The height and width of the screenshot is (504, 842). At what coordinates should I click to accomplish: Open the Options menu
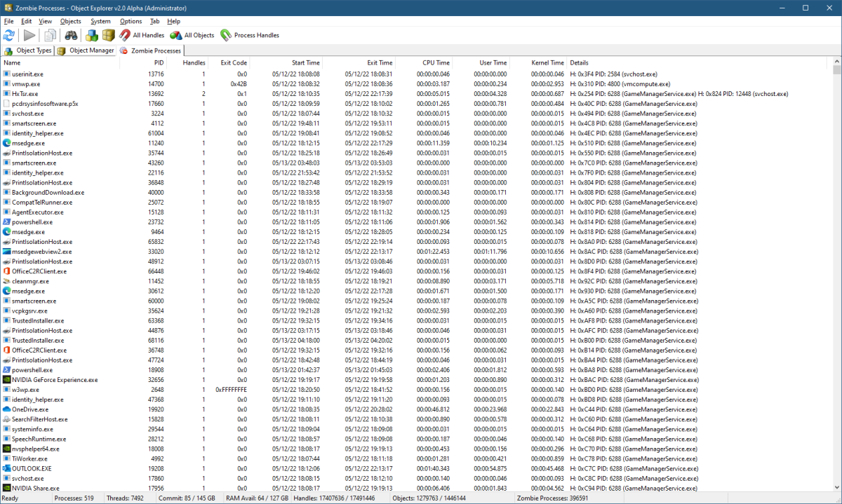pos(131,21)
